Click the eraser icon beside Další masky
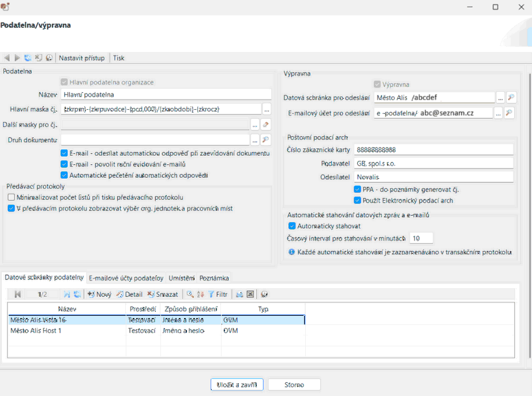This screenshot has width=532, height=396. [x=265, y=124]
